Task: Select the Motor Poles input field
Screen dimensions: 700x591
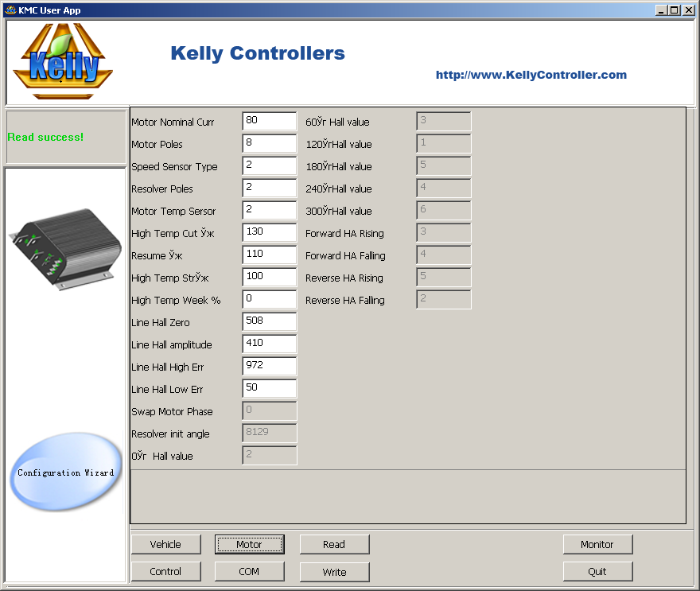Action: pos(269,144)
